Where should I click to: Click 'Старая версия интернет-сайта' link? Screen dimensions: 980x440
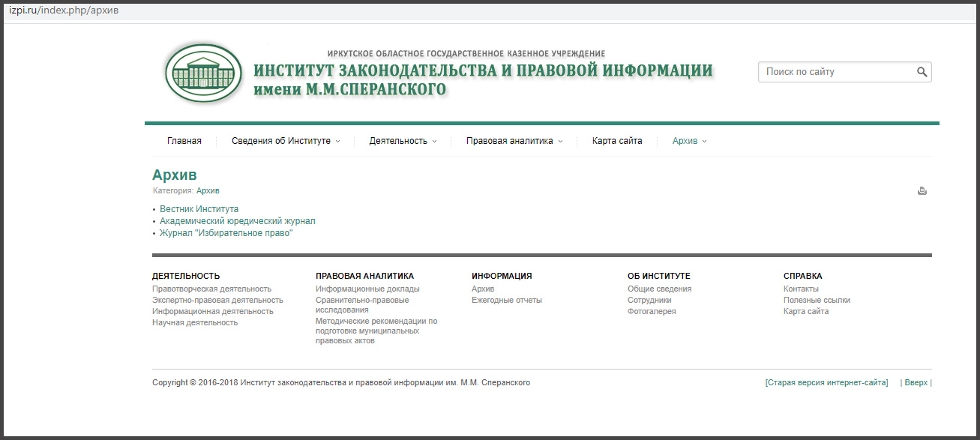826,382
